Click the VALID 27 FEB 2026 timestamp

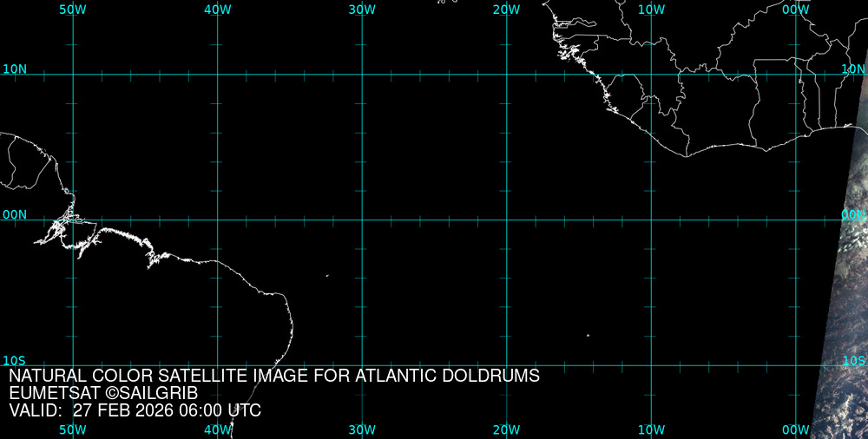tap(135, 411)
